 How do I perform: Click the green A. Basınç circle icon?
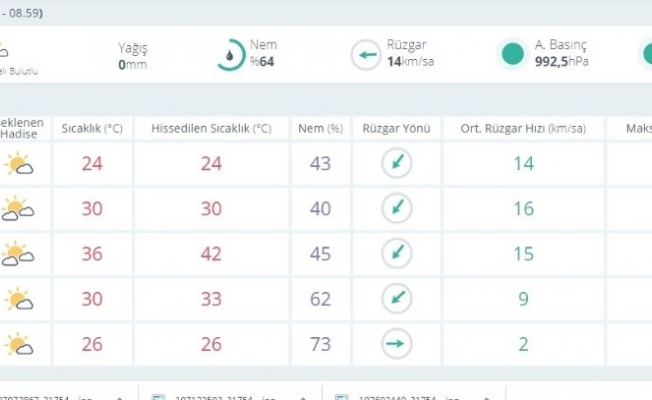[513, 54]
